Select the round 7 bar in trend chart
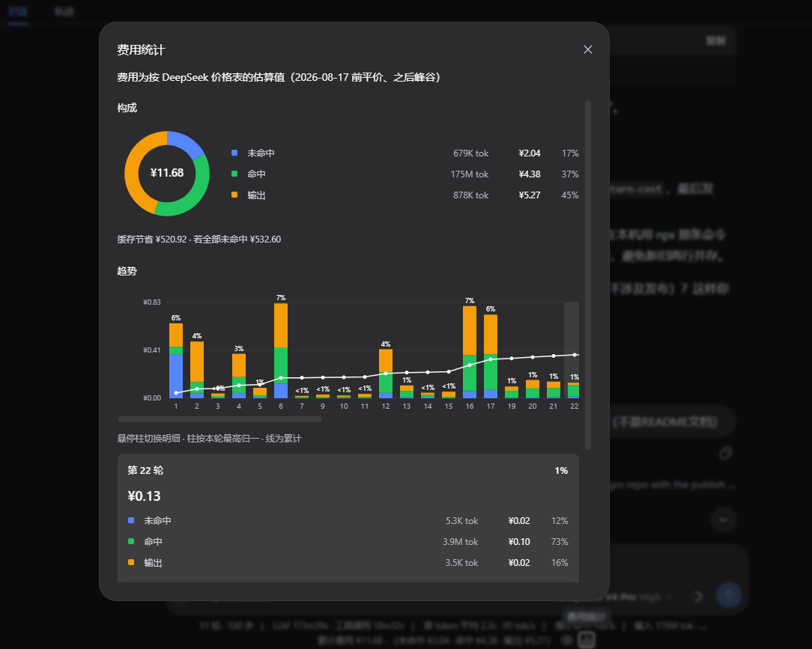 (x=302, y=397)
